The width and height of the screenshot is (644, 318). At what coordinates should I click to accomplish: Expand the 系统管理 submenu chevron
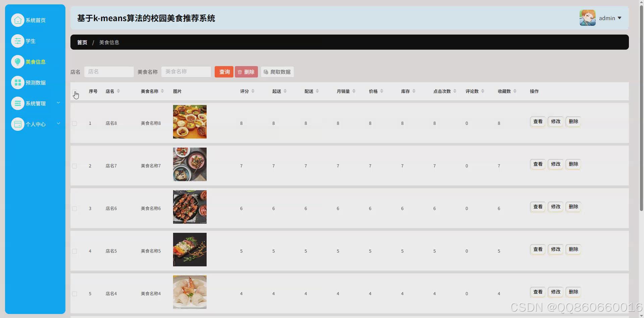tap(58, 103)
